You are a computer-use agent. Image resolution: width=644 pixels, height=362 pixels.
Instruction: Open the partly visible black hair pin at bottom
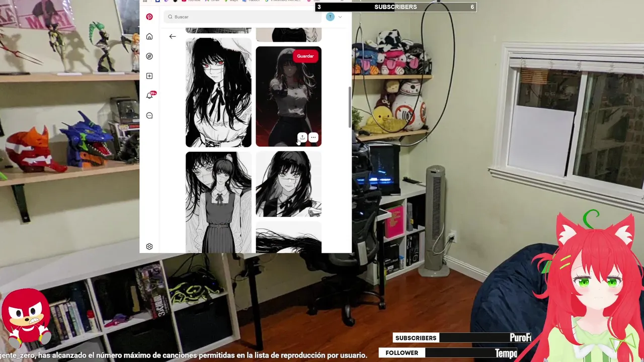click(x=288, y=237)
